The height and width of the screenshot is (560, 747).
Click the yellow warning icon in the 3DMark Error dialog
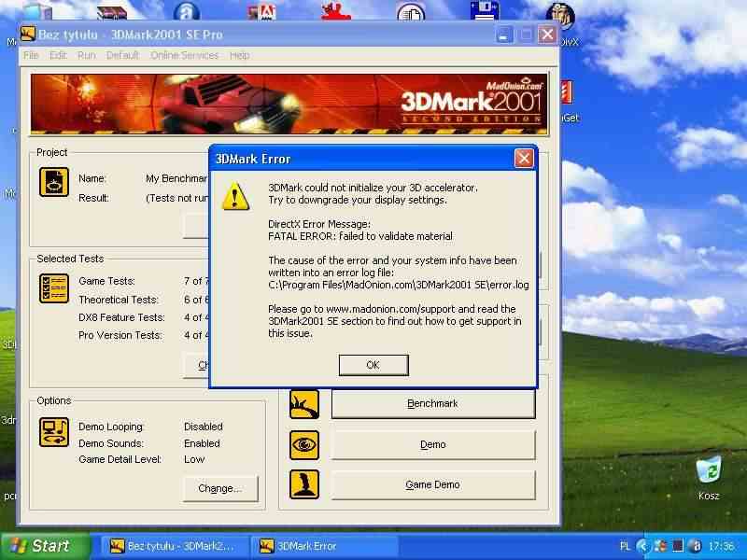(235, 196)
